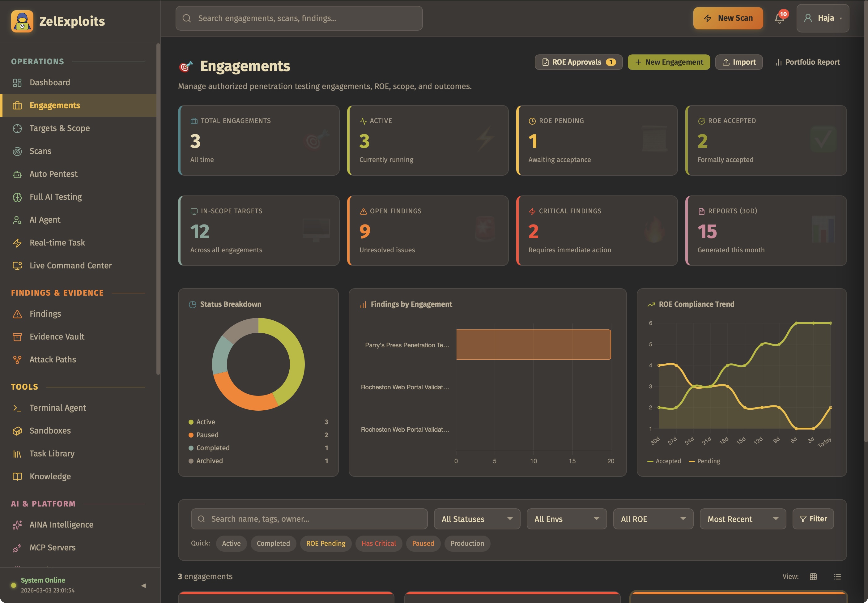This screenshot has width=868, height=603.
Task: Open Targets & Scope
Action: point(59,128)
